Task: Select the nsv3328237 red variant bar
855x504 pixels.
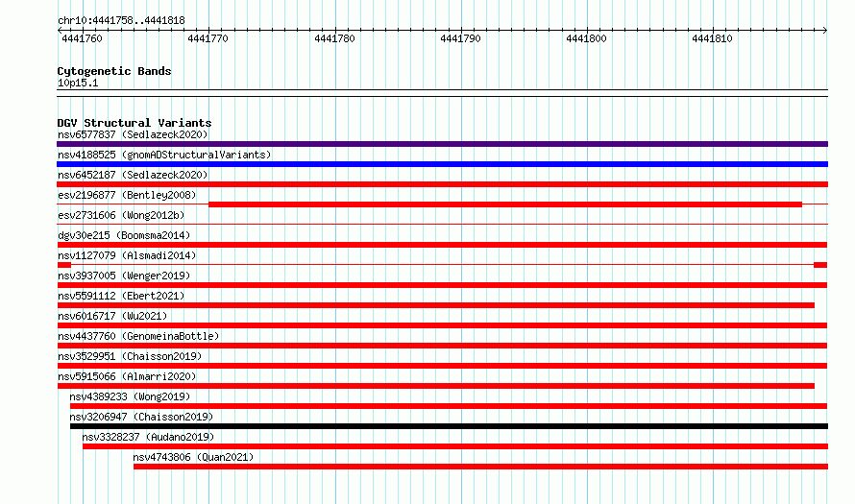Action: 455,446
